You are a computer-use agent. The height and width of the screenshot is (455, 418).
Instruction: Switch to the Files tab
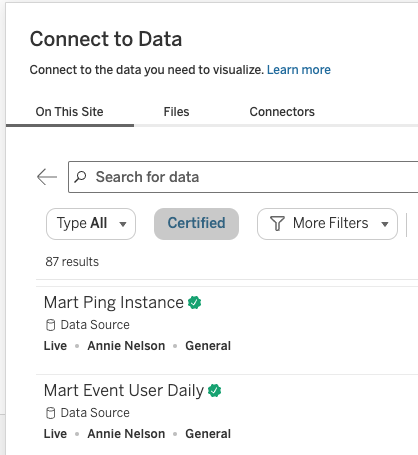176,112
